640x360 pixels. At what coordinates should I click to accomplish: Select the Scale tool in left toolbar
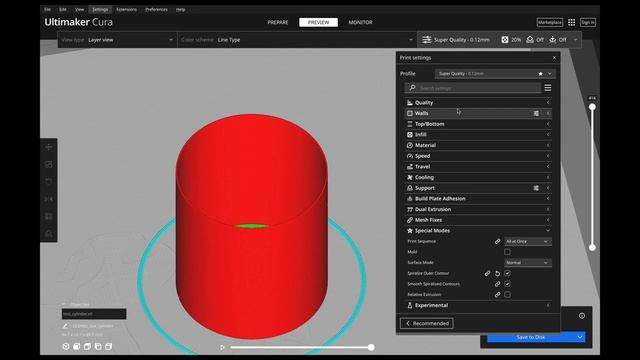49,164
